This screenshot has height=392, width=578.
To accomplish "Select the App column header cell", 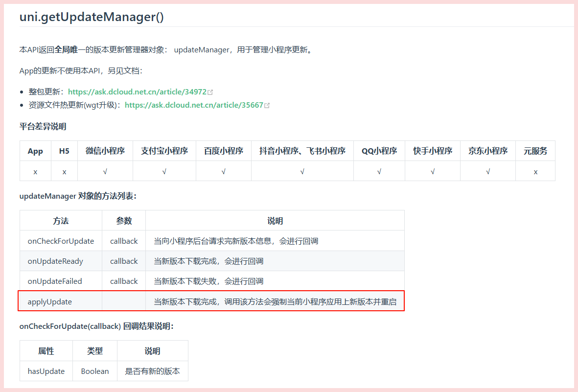I will tap(35, 151).
